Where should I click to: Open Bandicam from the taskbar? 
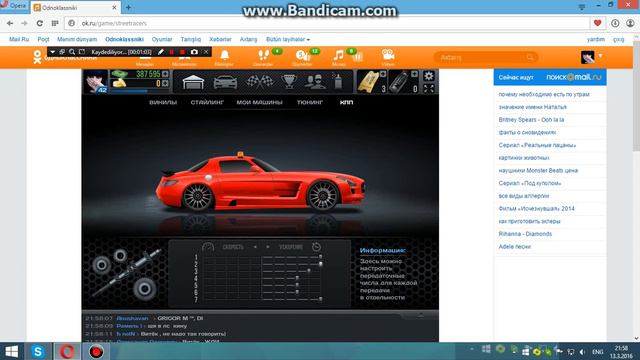pyautogui.click(x=96, y=351)
